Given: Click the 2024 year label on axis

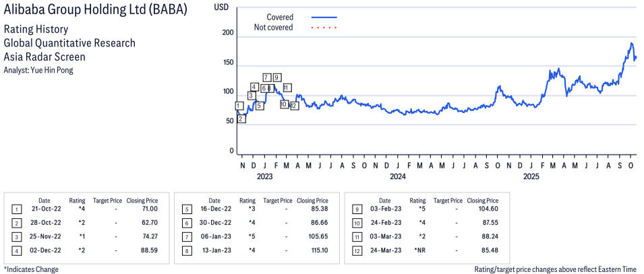Looking at the screenshot, I should pos(397,177).
